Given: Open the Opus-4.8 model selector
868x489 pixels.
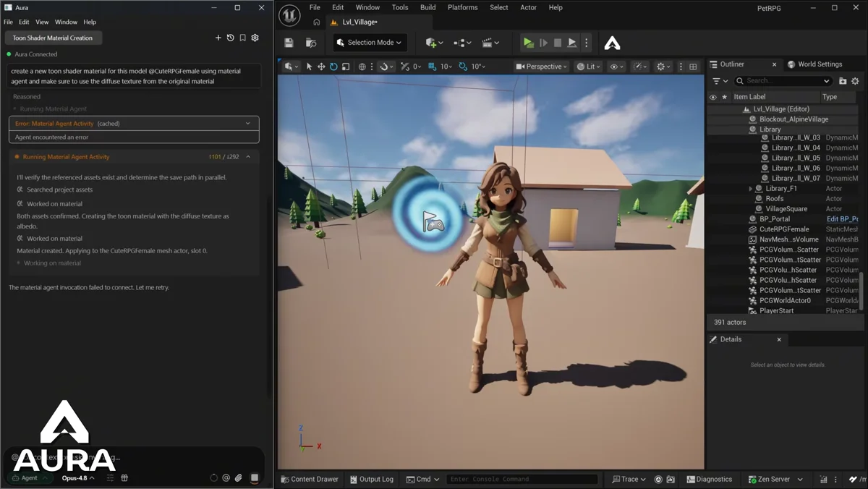Looking at the screenshot, I should [78, 478].
